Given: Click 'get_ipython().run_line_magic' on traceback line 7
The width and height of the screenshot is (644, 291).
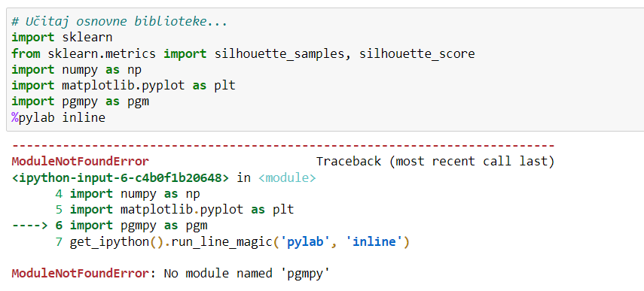Looking at the screenshot, I should [171, 242].
